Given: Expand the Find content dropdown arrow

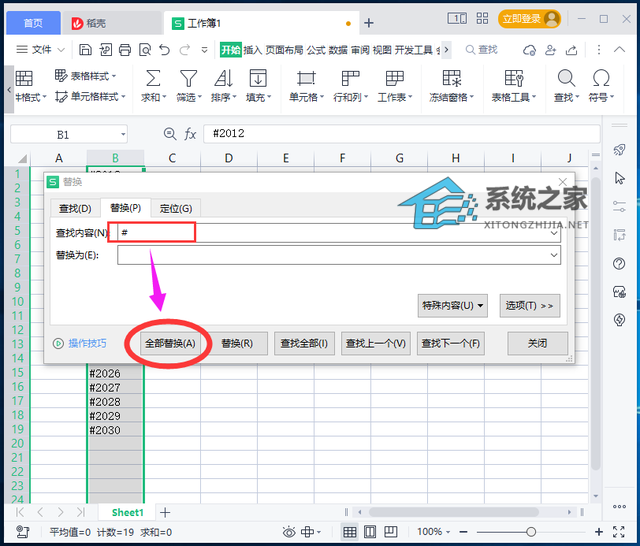Looking at the screenshot, I should pos(554,233).
